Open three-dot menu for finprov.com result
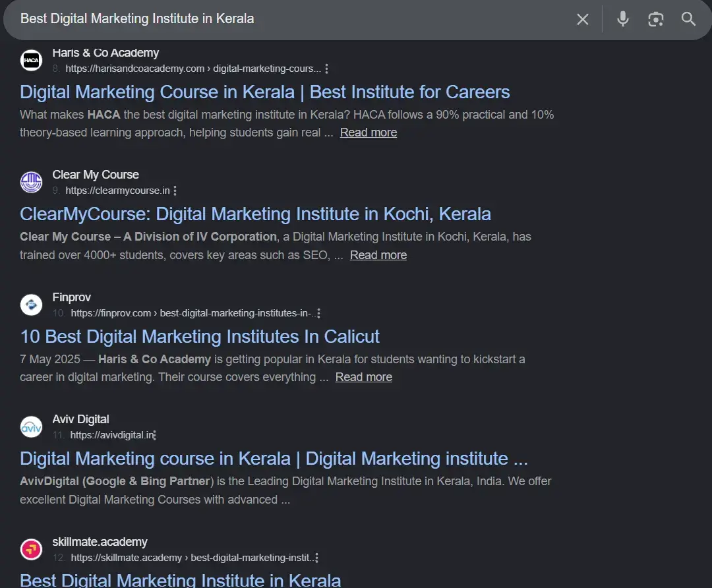The height and width of the screenshot is (588, 712). pos(319,313)
